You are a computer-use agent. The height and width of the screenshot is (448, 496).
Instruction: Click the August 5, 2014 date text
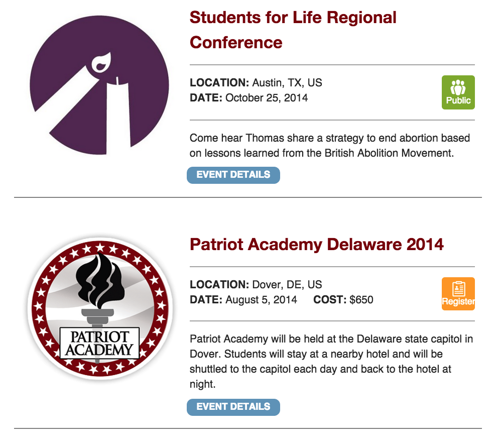tap(261, 300)
